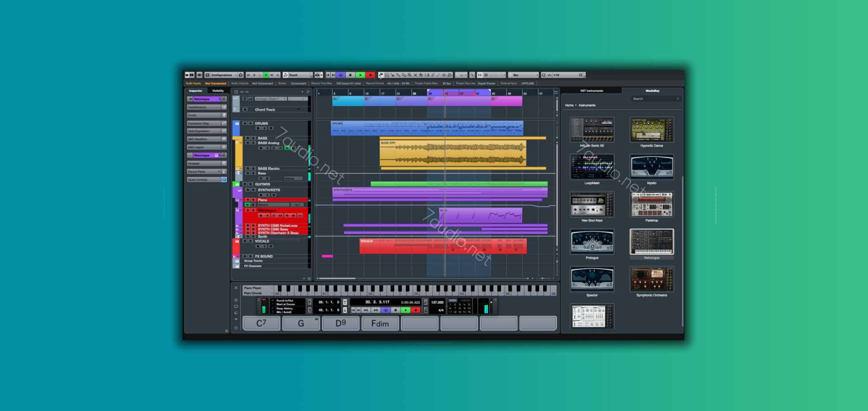The width and height of the screenshot is (868, 411).
Task: Click the grid type icon beside Snap
Action: [x=486, y=75]
